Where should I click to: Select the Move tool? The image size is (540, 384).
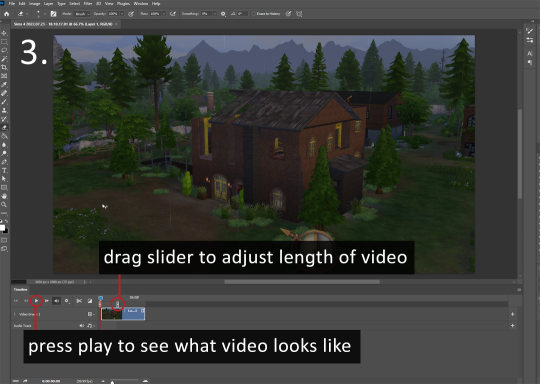click(4, 33)
